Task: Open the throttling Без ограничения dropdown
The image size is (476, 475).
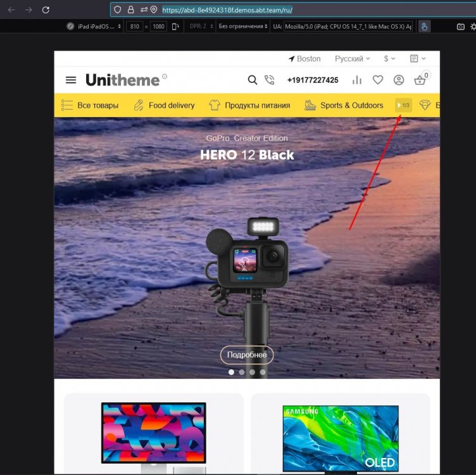Action: pyautogui.click(x=243, y=27)
